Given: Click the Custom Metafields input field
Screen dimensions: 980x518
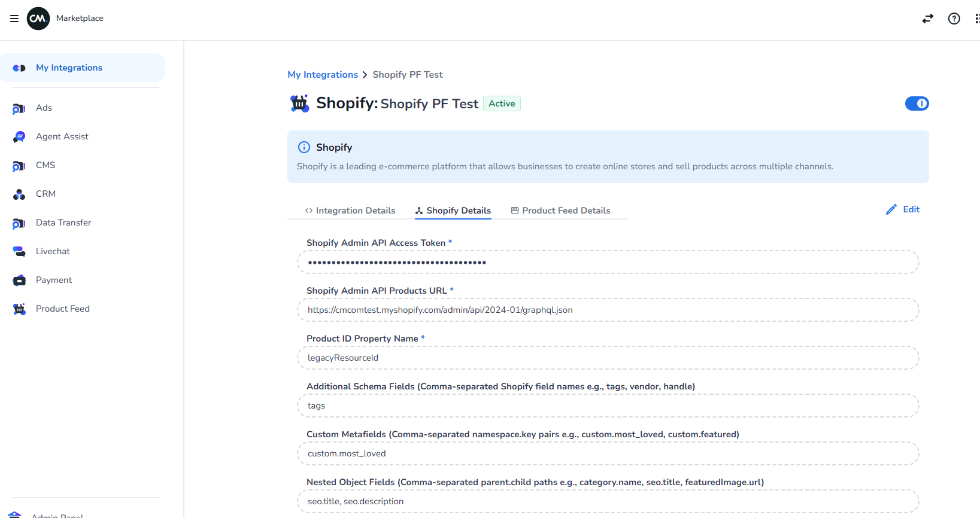Looking at the screenshot, I should coord(608,453).
